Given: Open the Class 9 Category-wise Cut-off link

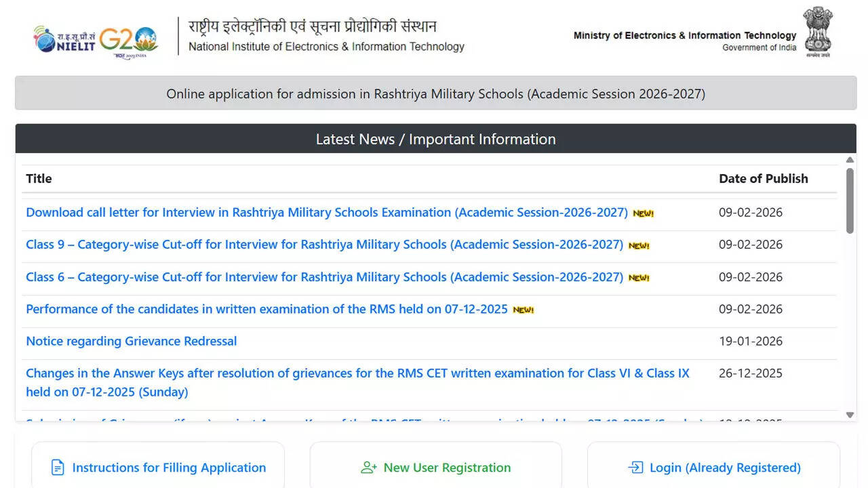Looking at the screenshot, I should [x=324, y=245].
